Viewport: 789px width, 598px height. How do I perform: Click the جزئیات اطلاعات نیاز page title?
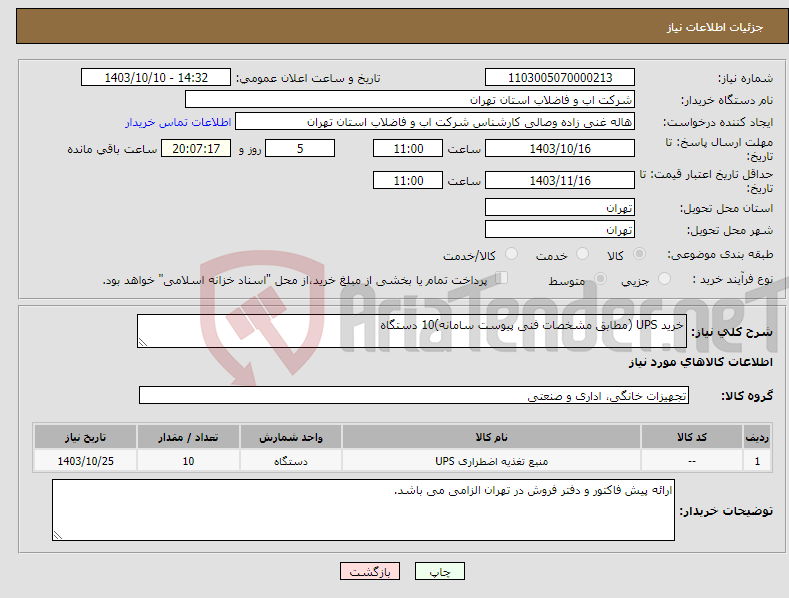tap(715, 27)
